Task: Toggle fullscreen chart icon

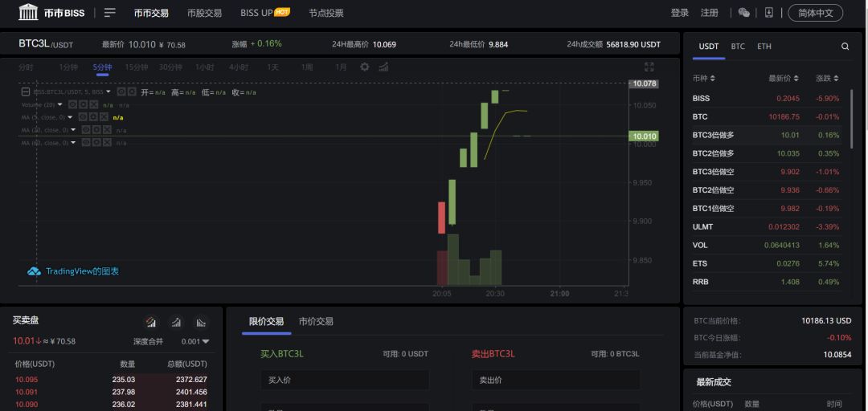Action: (649, 67)
